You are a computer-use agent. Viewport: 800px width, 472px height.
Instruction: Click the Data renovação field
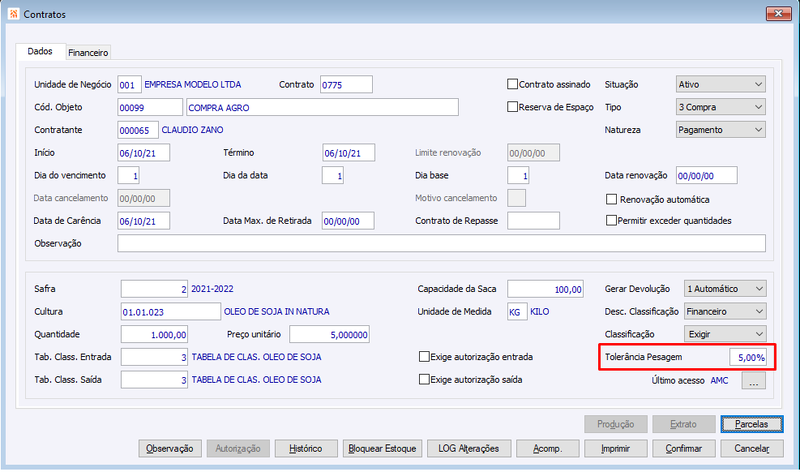tap(707, 176)
